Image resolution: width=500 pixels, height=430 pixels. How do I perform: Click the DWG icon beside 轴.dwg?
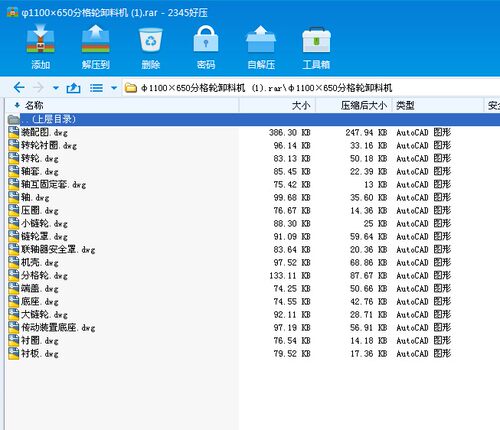[x=14, y=198]
